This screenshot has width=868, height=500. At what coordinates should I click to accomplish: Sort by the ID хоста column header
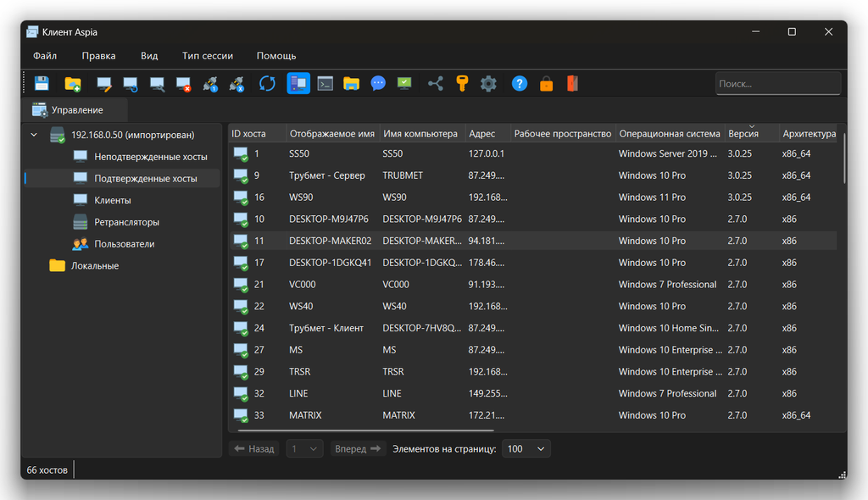pyautogui.click(x=257, y=133)
